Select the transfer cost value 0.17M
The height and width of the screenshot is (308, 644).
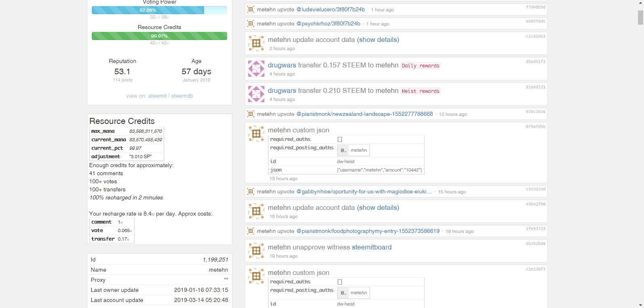pyautogui.click(x=124, y=239)
